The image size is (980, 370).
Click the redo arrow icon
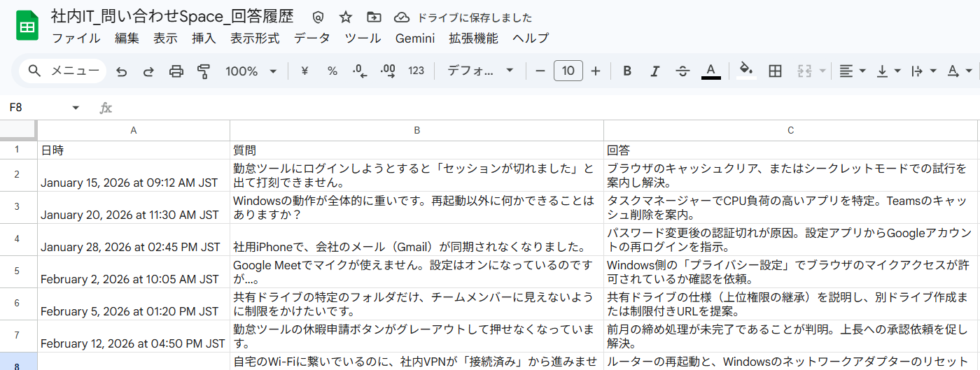click(x=148, y=71)
